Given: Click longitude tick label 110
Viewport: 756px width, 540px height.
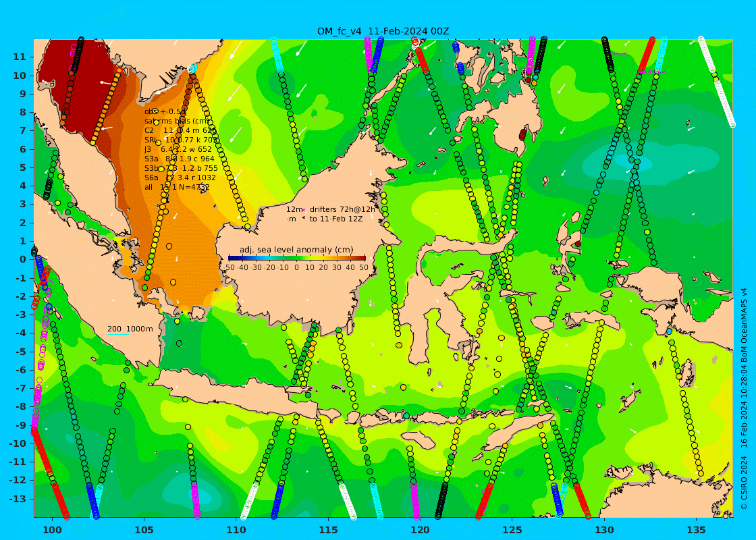Looking at the screenshot, I should pos(236,531).
